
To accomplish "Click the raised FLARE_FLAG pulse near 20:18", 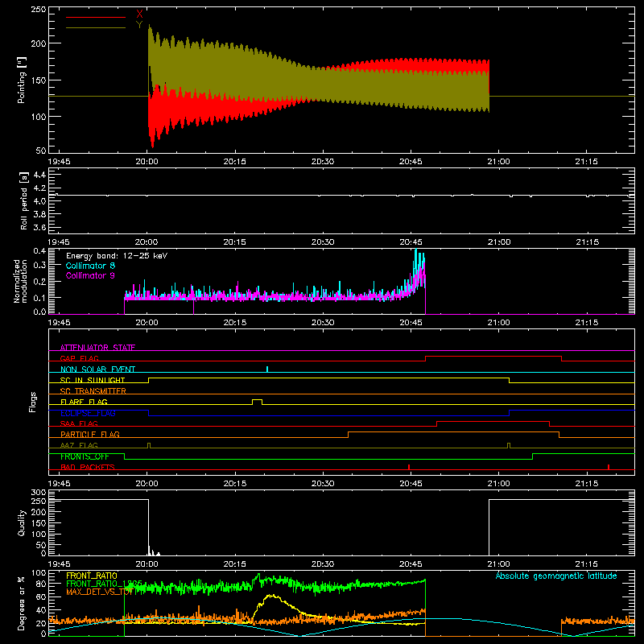I will tap(257, 401).
